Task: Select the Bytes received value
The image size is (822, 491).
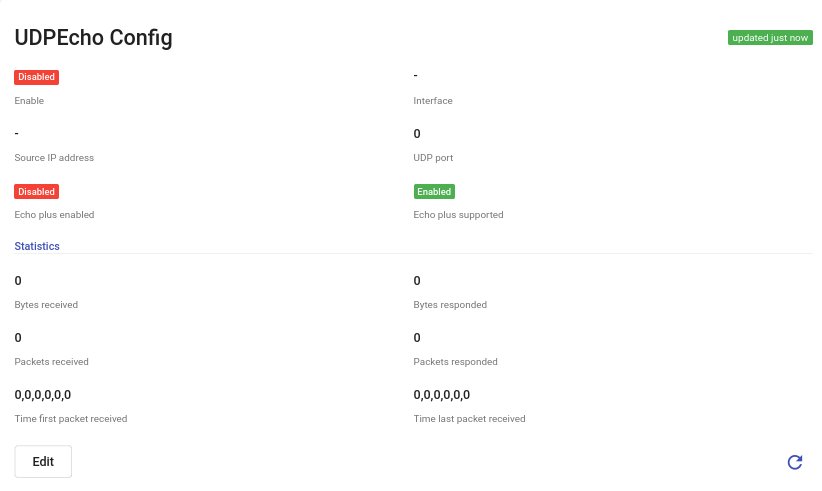Action: tap(18, 281)
